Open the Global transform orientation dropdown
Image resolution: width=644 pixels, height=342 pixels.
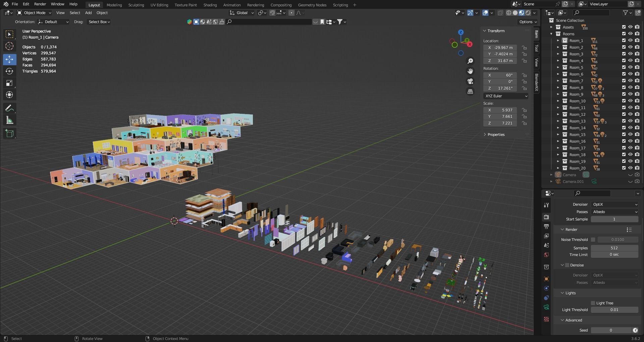[242, 13]
